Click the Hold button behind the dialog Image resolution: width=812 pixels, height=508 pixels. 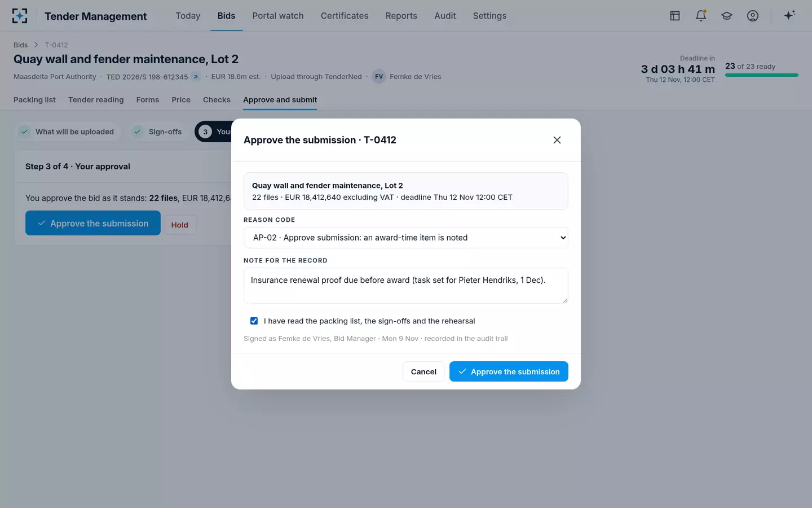[180, 225]
